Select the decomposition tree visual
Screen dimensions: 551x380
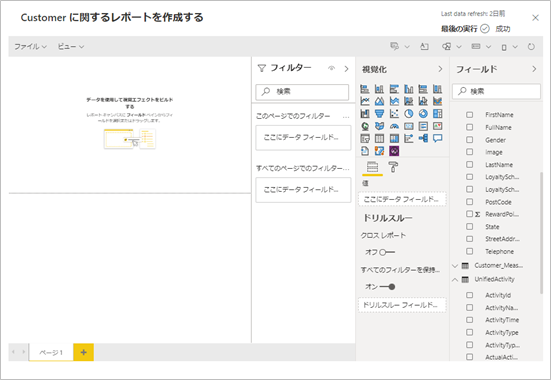423,139
